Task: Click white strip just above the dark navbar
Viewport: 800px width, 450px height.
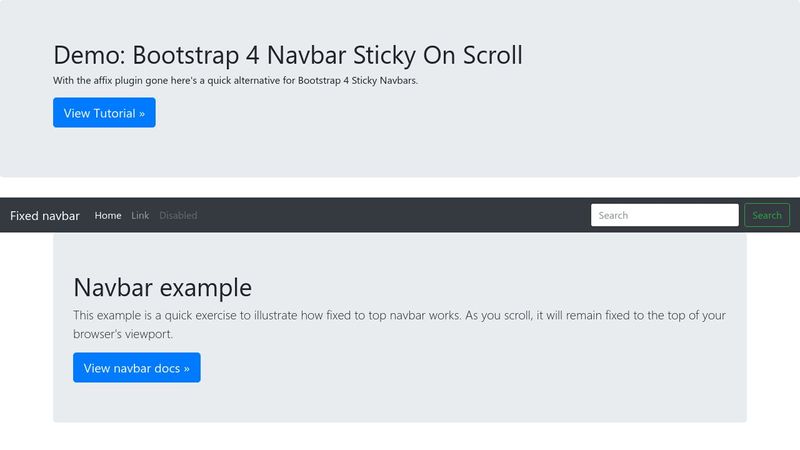Action: pyautogui.click(x=400, y=187)
